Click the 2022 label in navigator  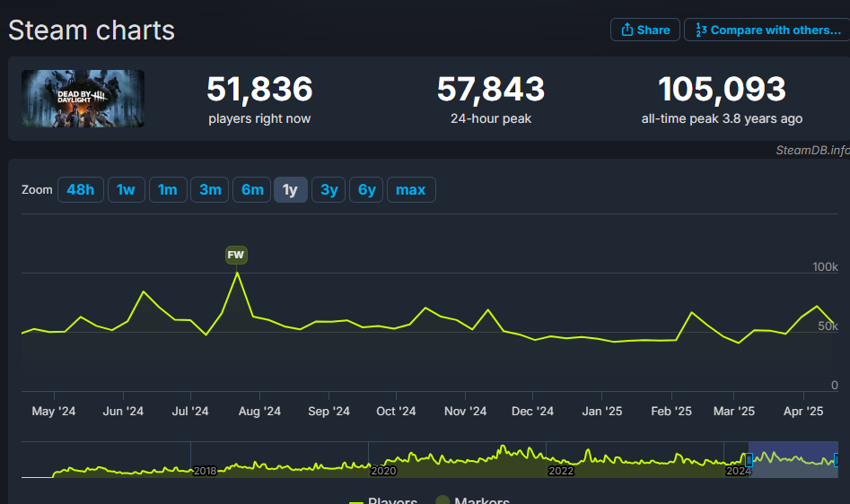coord(561,471)
